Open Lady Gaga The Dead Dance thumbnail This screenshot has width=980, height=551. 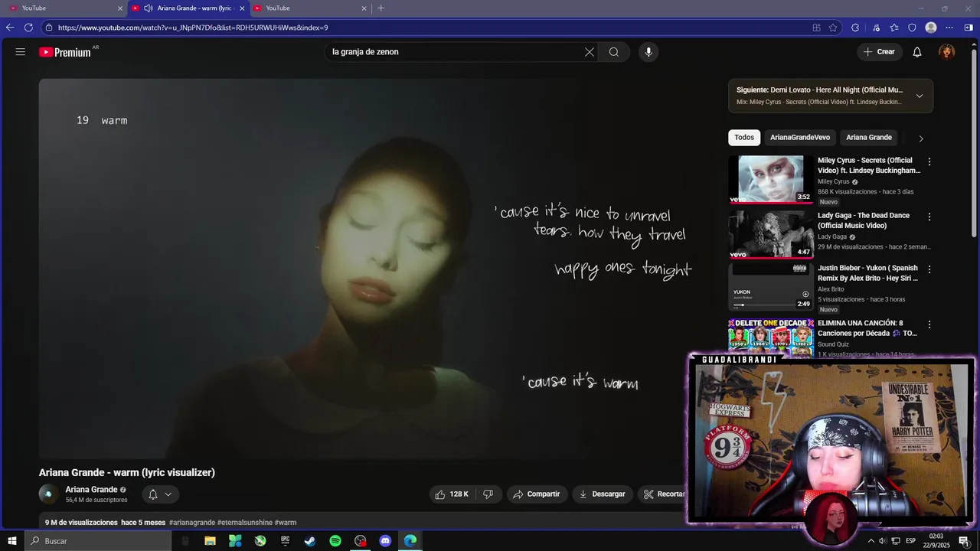click(770, 235)
